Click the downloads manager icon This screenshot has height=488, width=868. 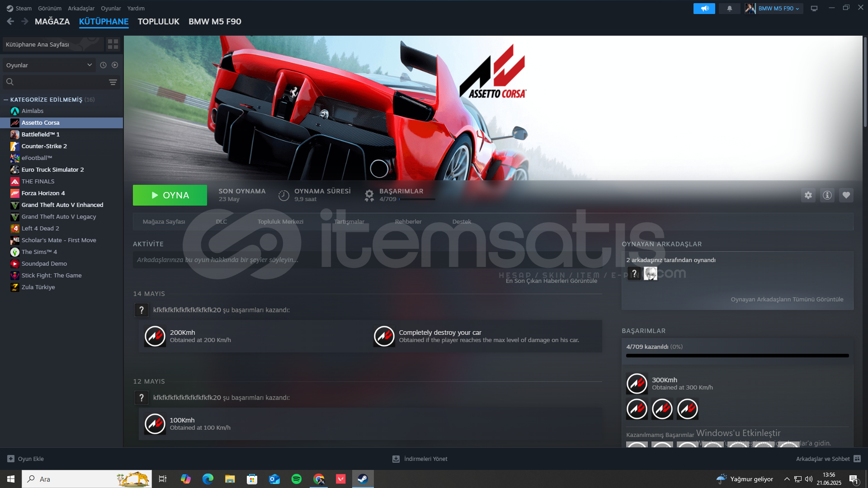pos(396,459)
